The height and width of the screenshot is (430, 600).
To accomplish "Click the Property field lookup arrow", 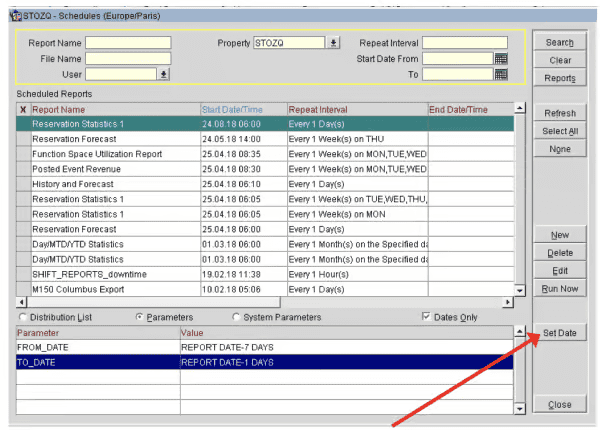I will click(334, 43).
